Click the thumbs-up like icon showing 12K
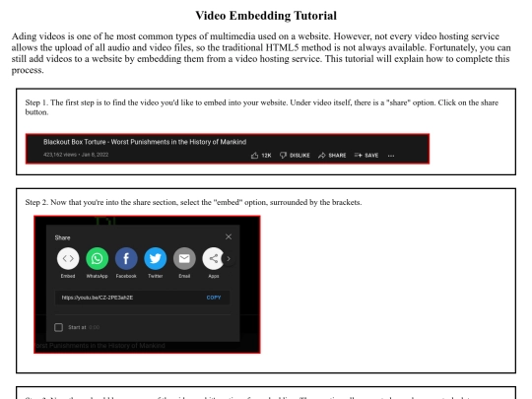The height and width of the screenshot is (399, 532). pyautogui.click(x=254, y=156)
